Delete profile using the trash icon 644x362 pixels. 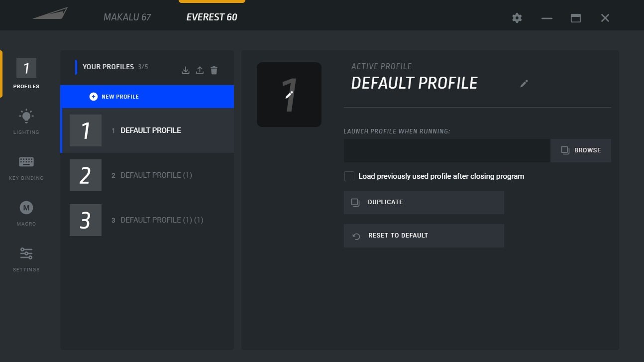[214, 70]
